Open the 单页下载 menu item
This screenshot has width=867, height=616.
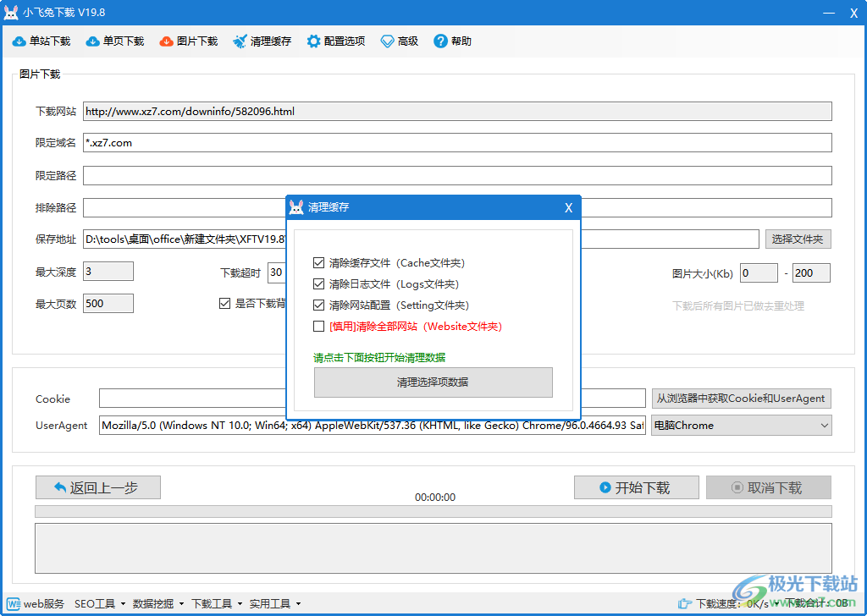click(115, 41)
